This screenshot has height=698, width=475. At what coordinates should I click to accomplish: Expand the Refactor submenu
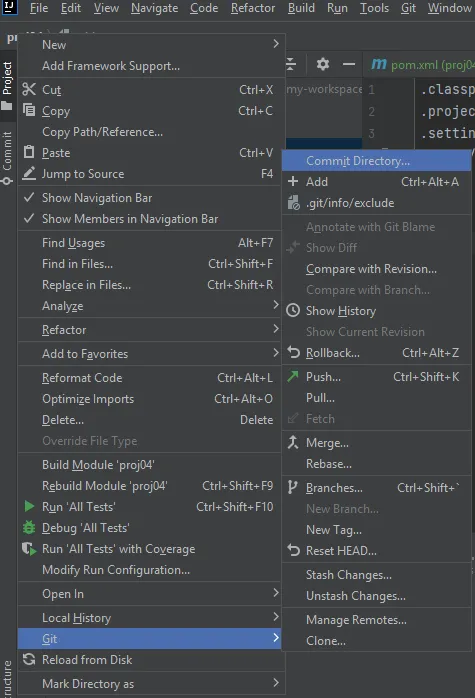(x=149, y=330)
